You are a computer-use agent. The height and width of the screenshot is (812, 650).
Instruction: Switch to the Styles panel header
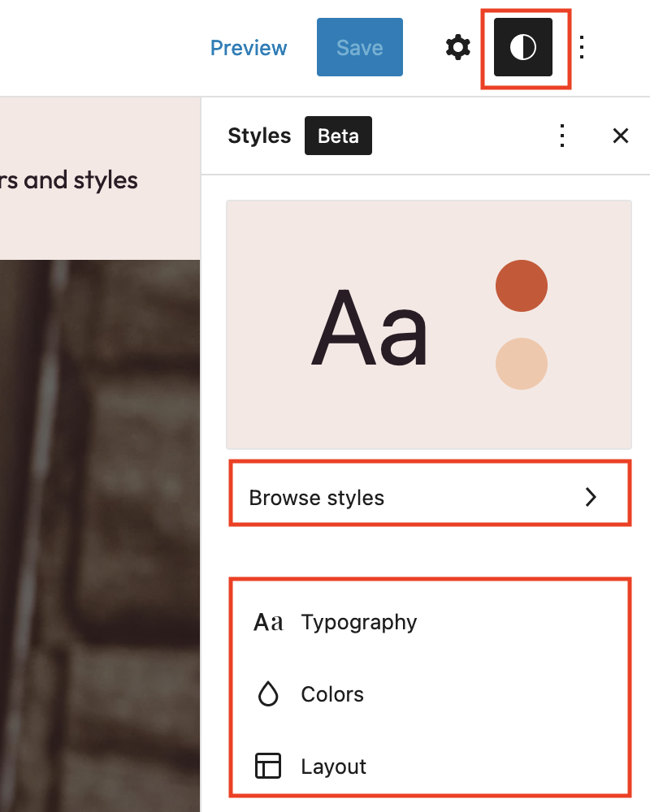pyautogui.click(x=259, y=136)
